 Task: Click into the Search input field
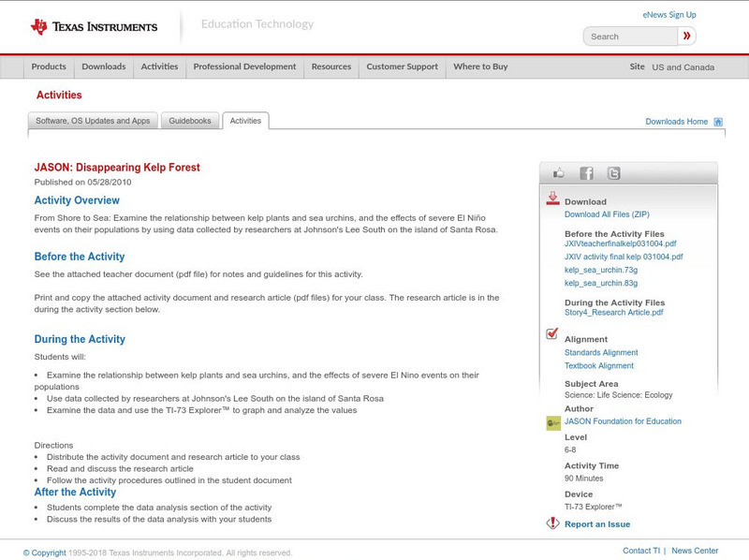(x=630, y=37)
